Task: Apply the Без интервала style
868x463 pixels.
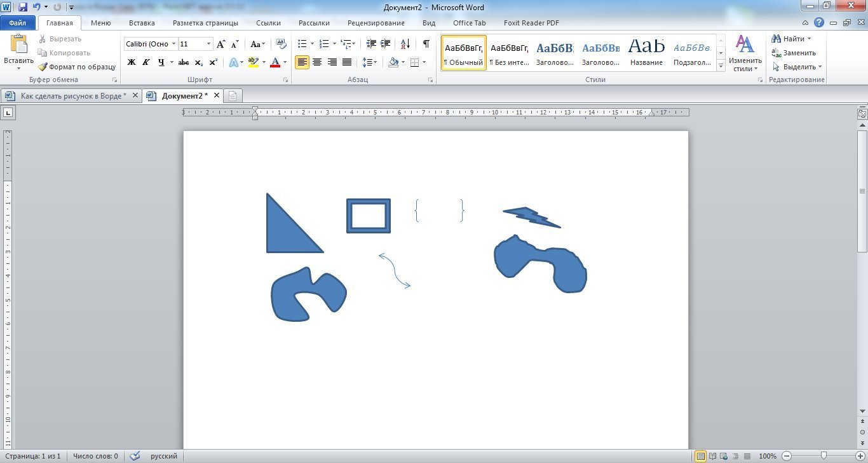Action: coord(510,53)
